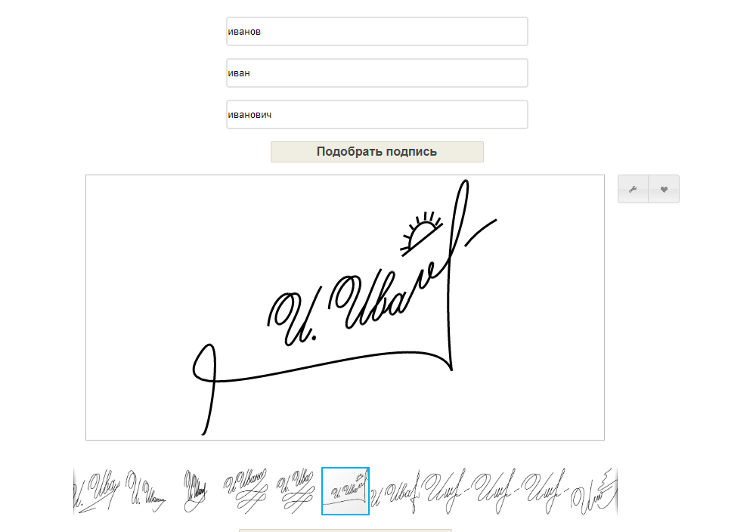Select the last of three identical dash-ending thumbnails
The image size is (756, 532).
click(x=544, y=491)
